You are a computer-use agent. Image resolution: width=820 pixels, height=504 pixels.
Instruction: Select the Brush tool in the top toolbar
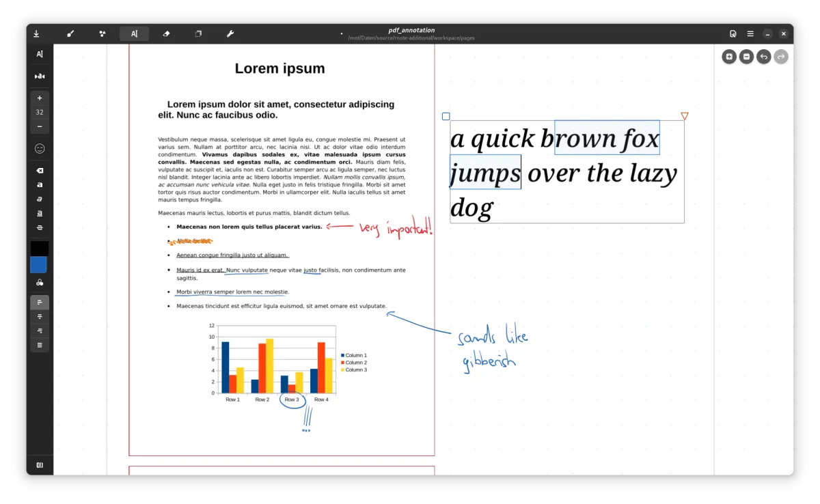[70, 33]
